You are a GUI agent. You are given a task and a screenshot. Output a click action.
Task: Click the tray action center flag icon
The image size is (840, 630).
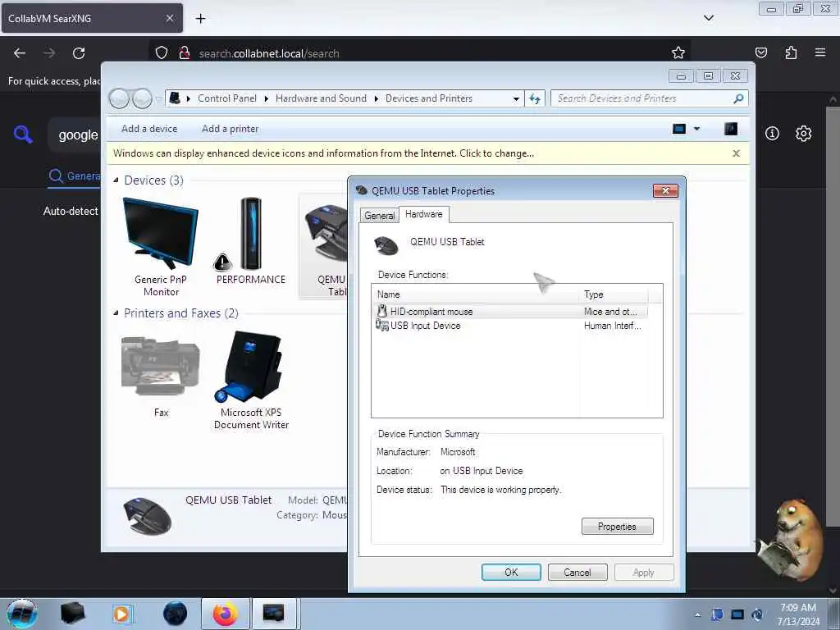coord(717,614)
